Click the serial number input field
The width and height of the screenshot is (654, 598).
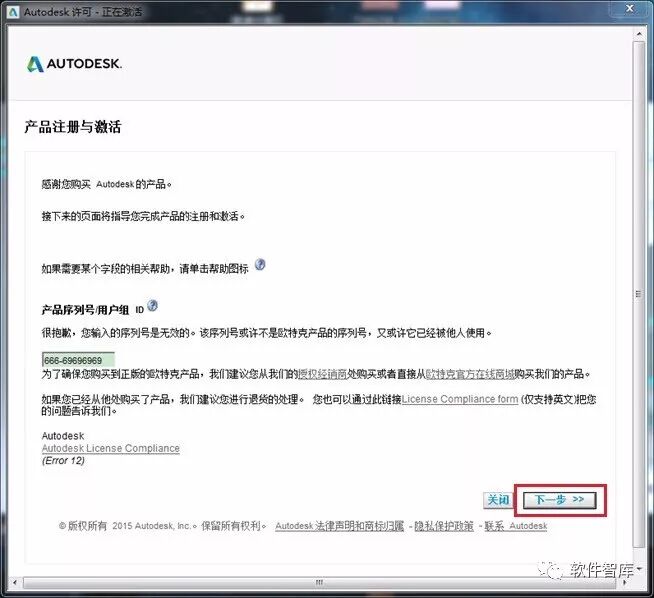78,360
